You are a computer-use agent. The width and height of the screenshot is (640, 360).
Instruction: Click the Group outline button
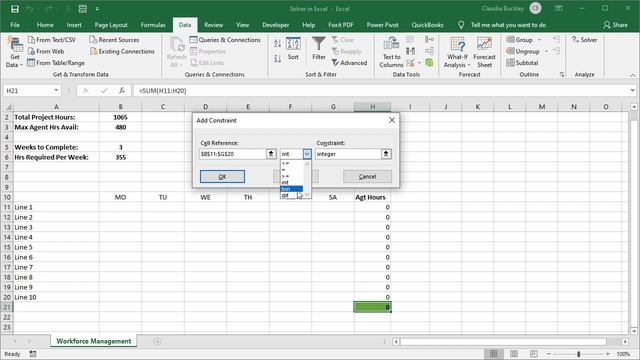coord(520,40)
